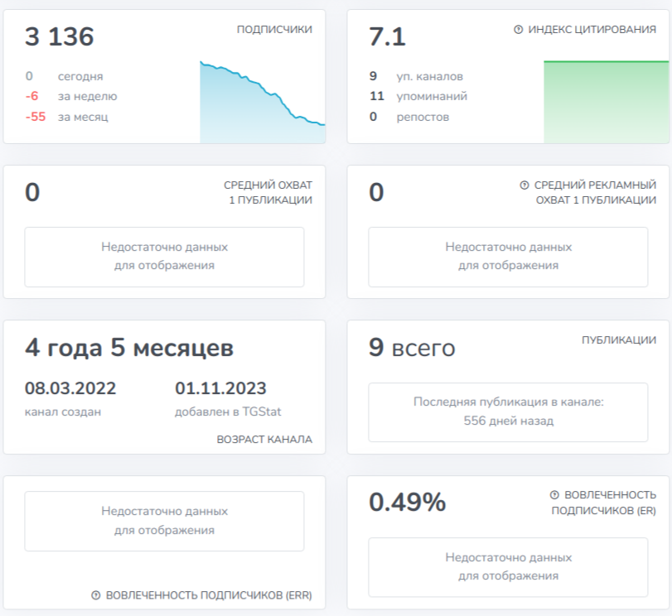This screenshot has height=616, width=672.
Task: Click the 08.03.2022 channel creation date
Action: [x=70, y=388]
